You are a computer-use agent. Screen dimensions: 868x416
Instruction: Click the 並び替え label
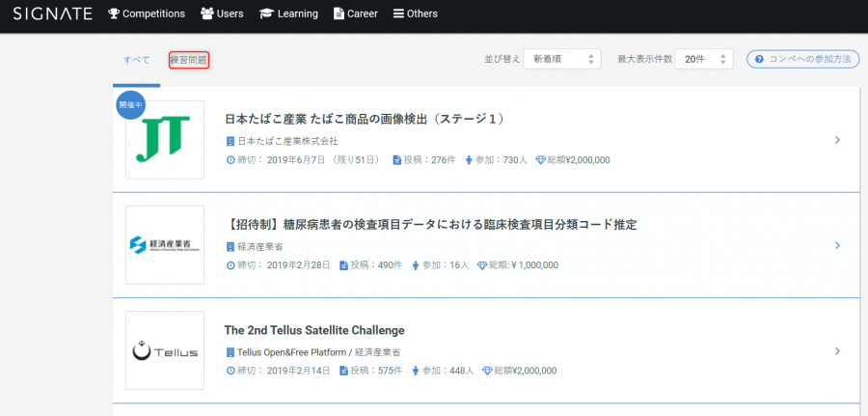(x=502, y=59)
